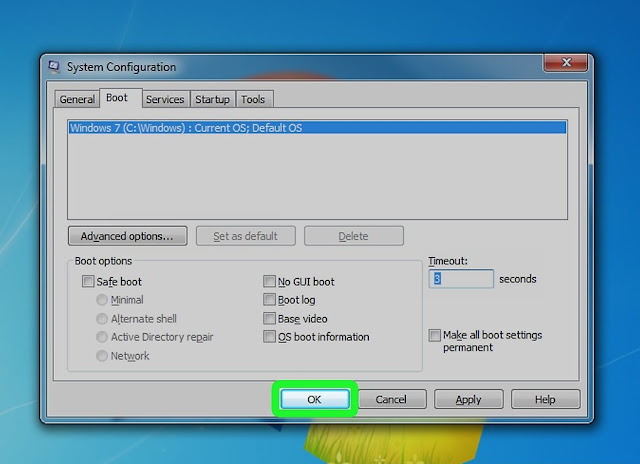Open Advanced options dialog
The image size is (640, 464).
pos(128,236)
